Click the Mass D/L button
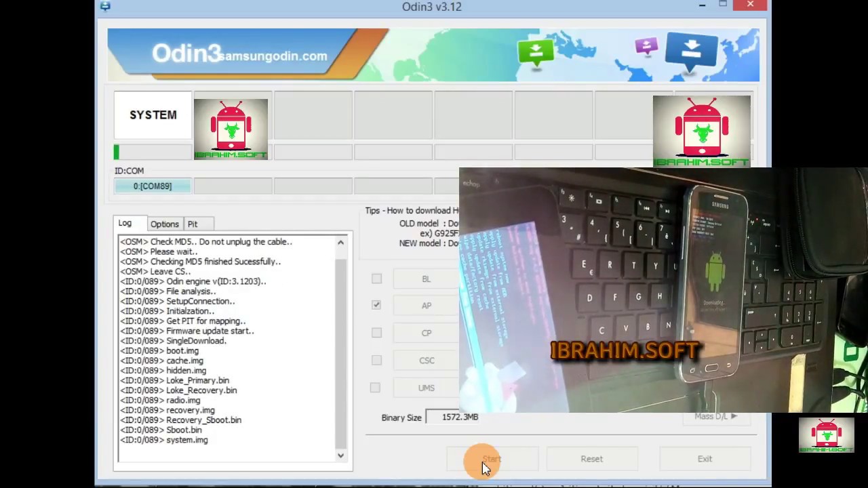 pyautogui.click(x=717, y=416)
